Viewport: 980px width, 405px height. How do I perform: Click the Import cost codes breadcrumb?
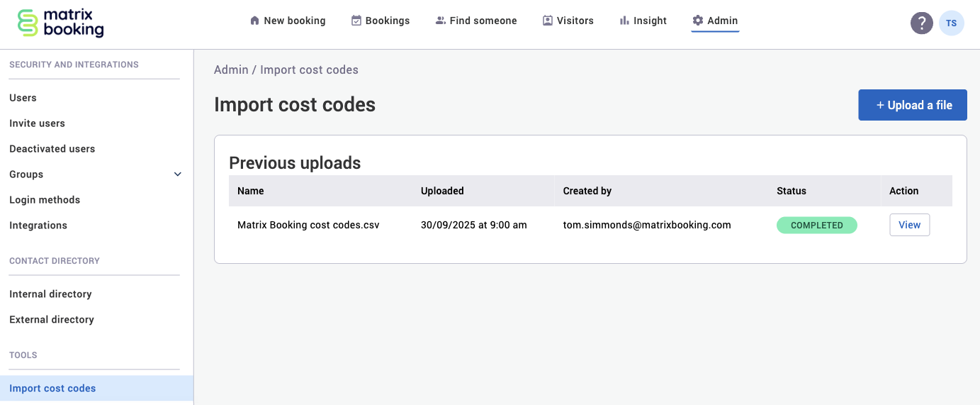[x=309, y=70]
